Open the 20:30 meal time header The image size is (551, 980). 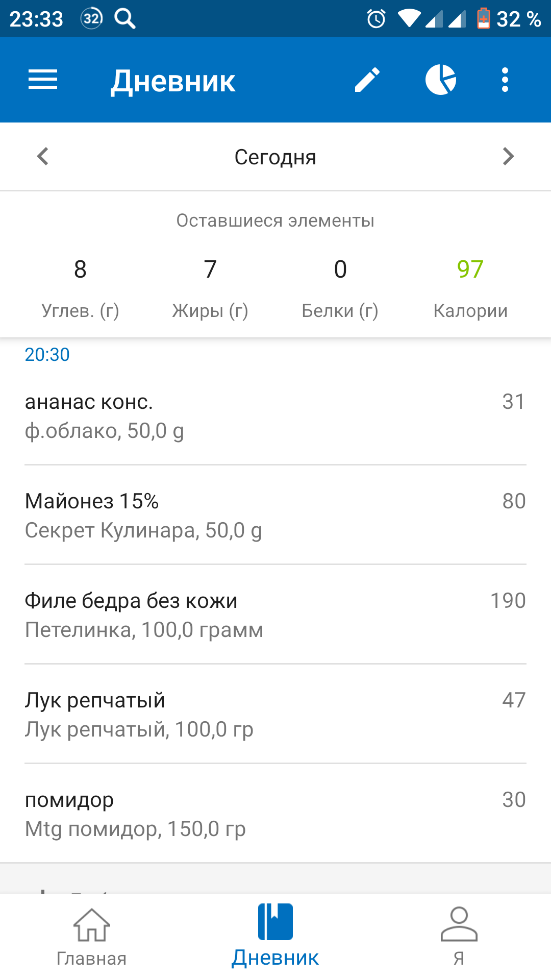(47, 355)
